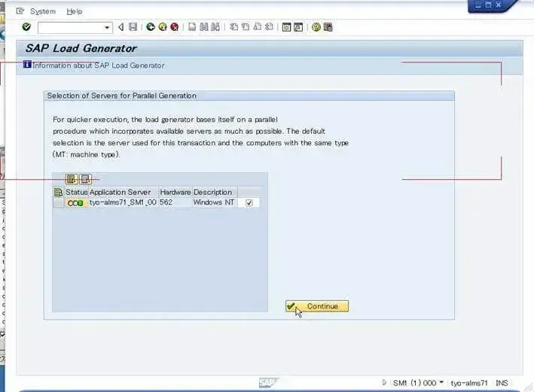Expand the command field history dropdown
Screen dimensions: 534x392
(x=107, y=28)
